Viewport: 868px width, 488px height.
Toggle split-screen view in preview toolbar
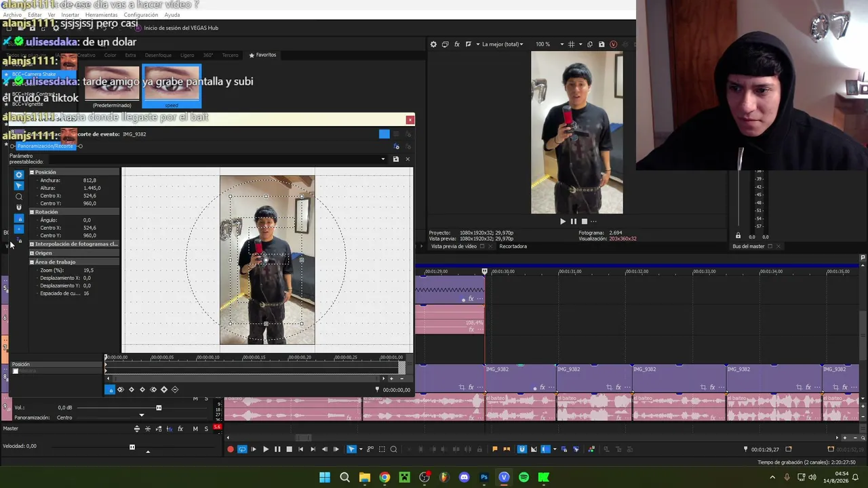coord(469,44)
